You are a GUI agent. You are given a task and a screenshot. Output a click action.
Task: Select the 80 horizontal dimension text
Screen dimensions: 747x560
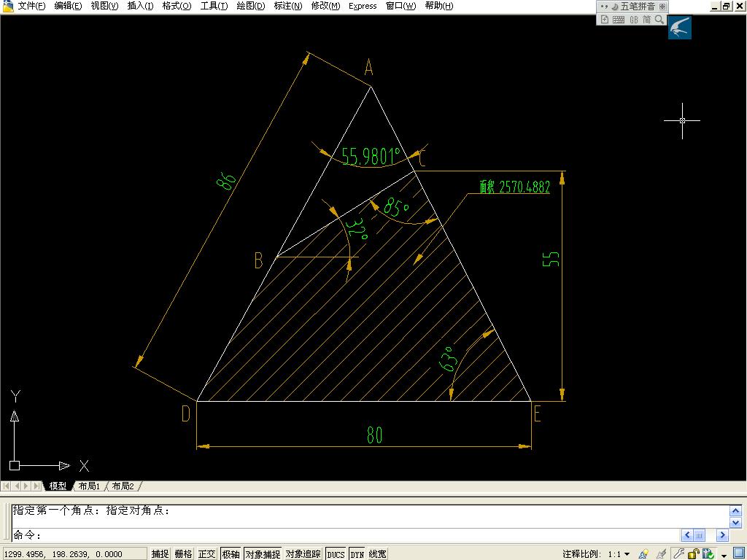374,435
